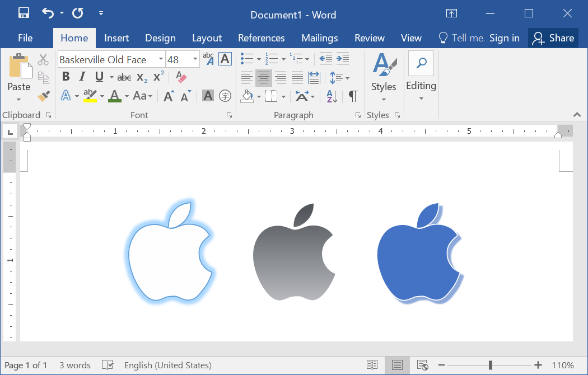Open the Editing menu button
The height and width of the screenshot is (375, 588).
[x=421, y=77]
